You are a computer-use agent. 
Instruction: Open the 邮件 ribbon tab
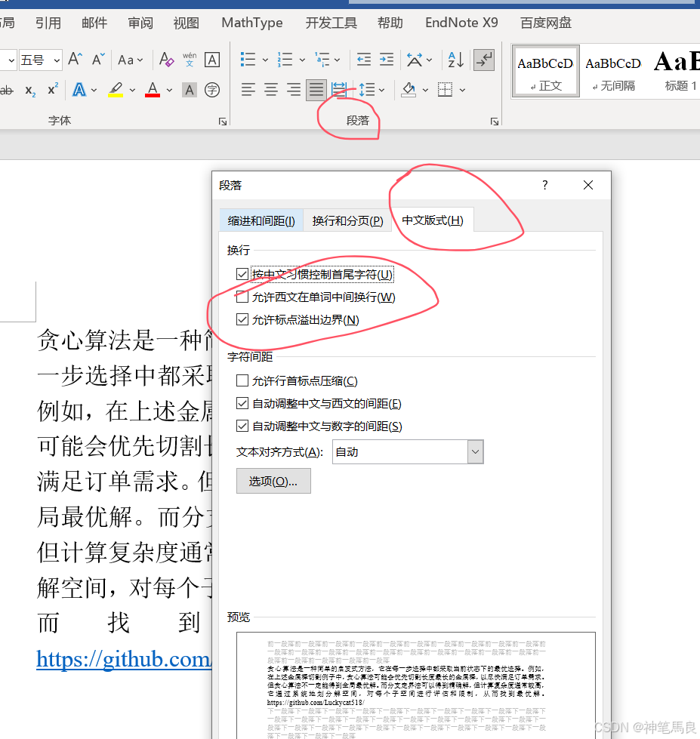[94, 23]
